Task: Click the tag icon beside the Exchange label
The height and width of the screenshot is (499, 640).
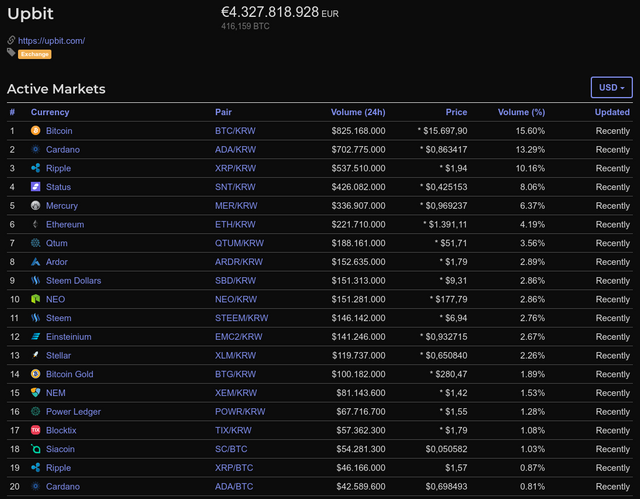Action: pyautogui.click(x=11, y=52)
